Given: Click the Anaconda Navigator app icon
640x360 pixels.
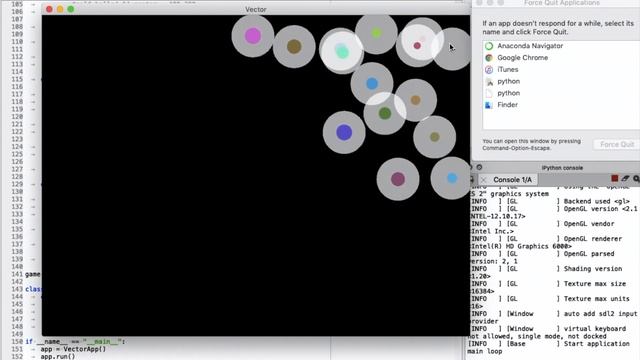Looking at the screenshot, I should (489, 46).
